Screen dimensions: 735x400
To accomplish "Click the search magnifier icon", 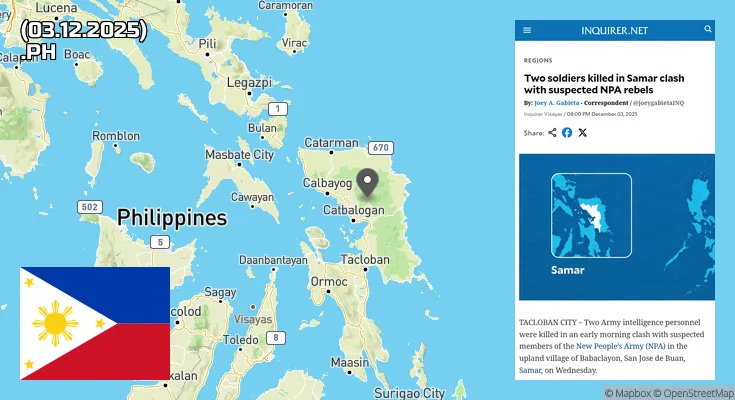I will pyautogui.click(x=708, y=29).
